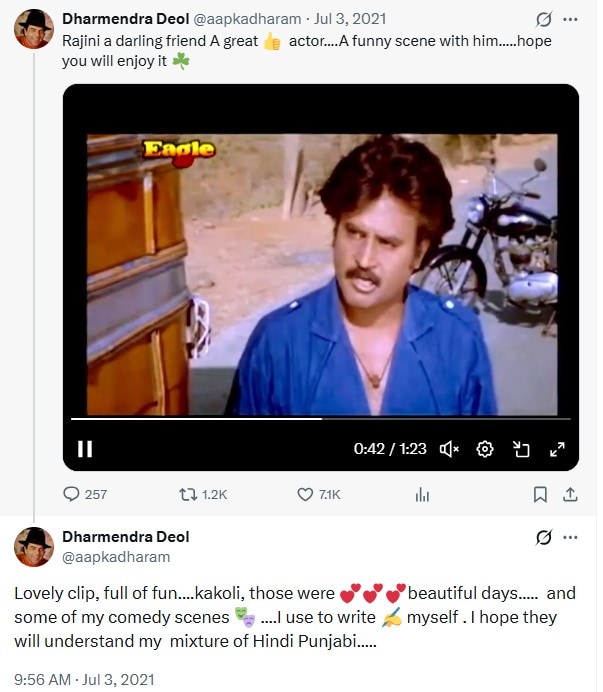Expand video to fullscreen

click(558, 449)
